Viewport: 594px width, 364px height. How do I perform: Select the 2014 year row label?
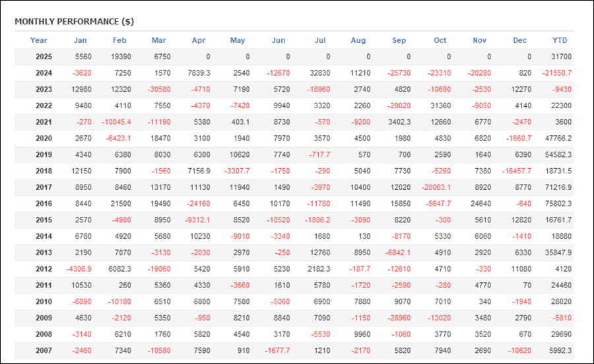point(44,236)
